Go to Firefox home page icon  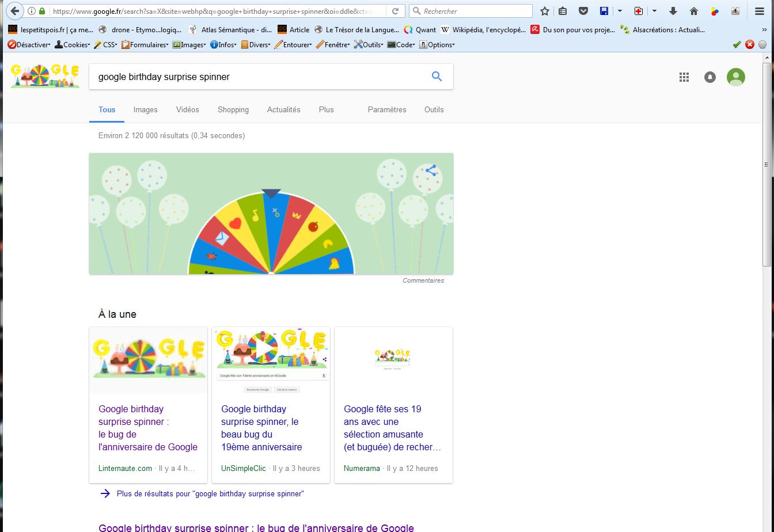tap(694, 11)
